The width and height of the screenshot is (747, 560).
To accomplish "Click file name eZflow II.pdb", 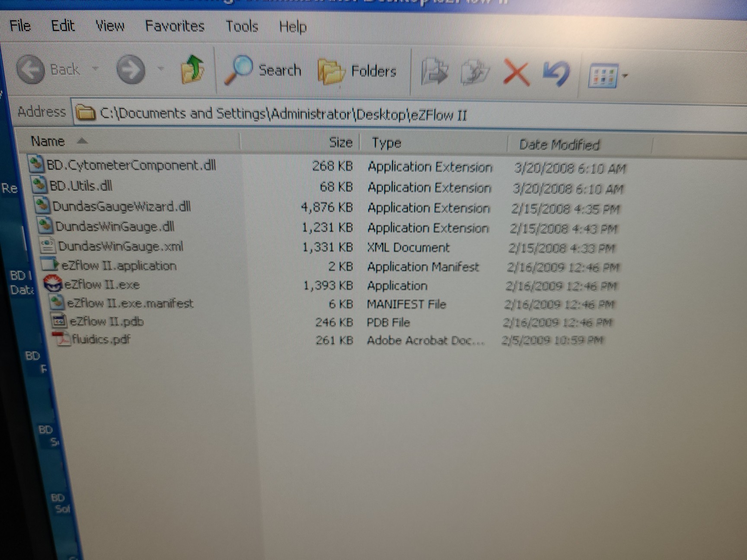I will (x=106, y=321).
